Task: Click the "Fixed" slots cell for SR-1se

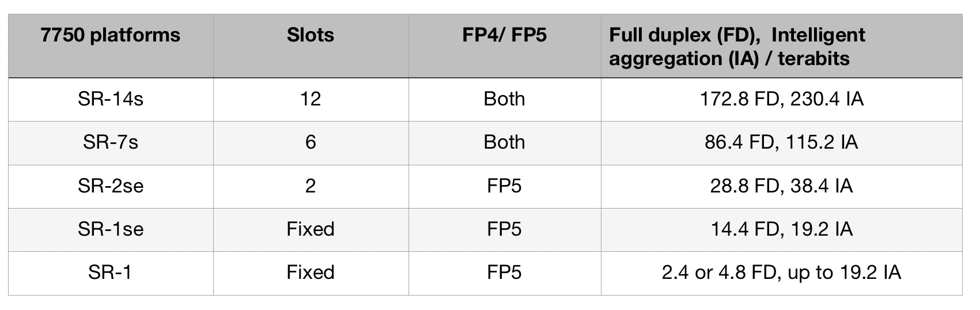Action: pyautogui.click(x=311, y=229)
